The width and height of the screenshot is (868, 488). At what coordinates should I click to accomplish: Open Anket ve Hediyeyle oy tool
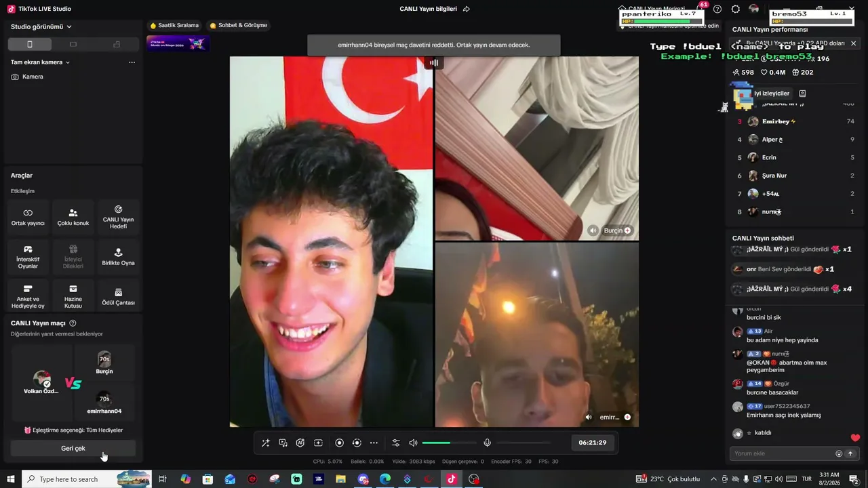point(28,297)
